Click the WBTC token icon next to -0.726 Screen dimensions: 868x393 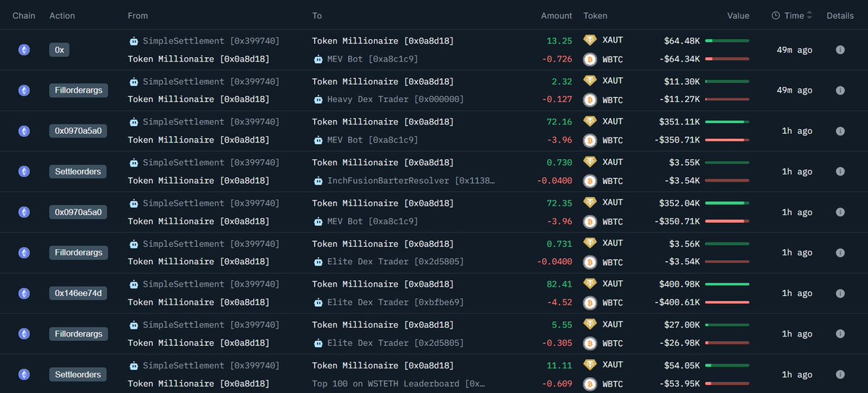coord(590,59)
